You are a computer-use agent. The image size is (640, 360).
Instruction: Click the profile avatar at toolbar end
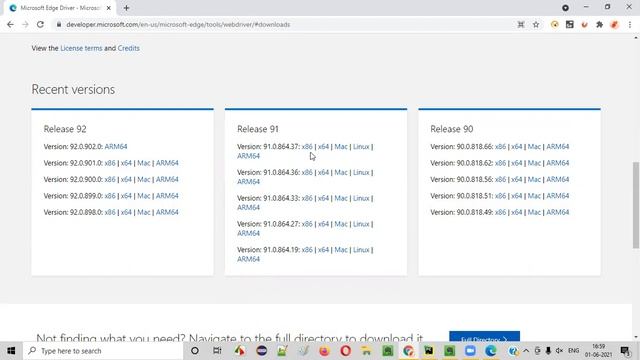(614, 24)
